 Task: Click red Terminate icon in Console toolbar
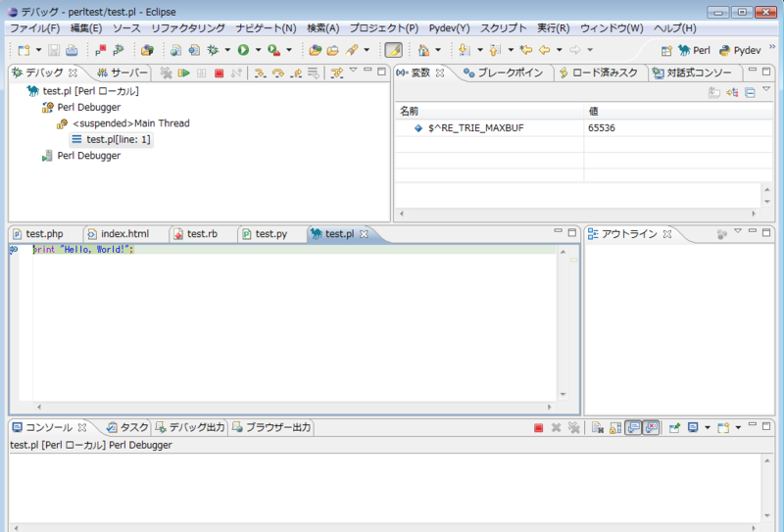(x=538, y=427)
